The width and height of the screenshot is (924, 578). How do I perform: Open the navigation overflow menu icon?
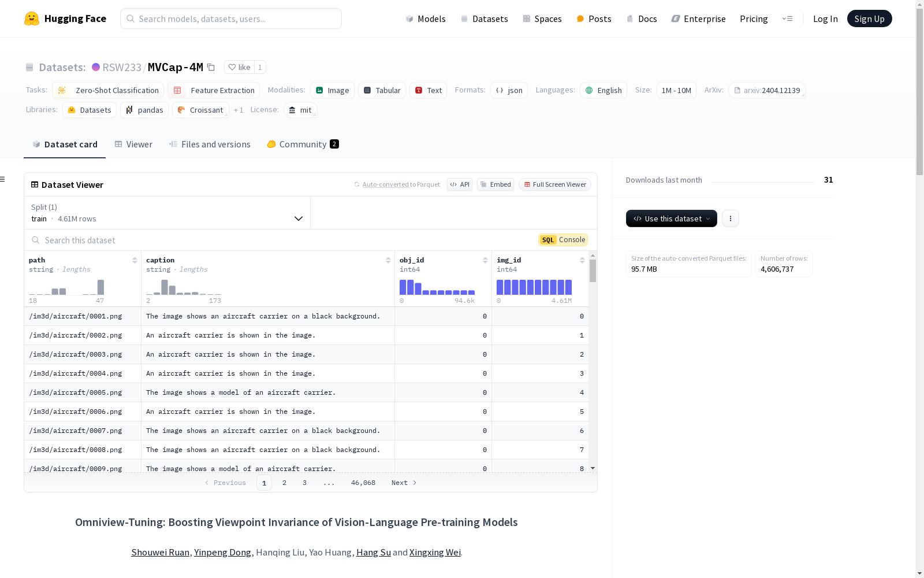(787, 18)
